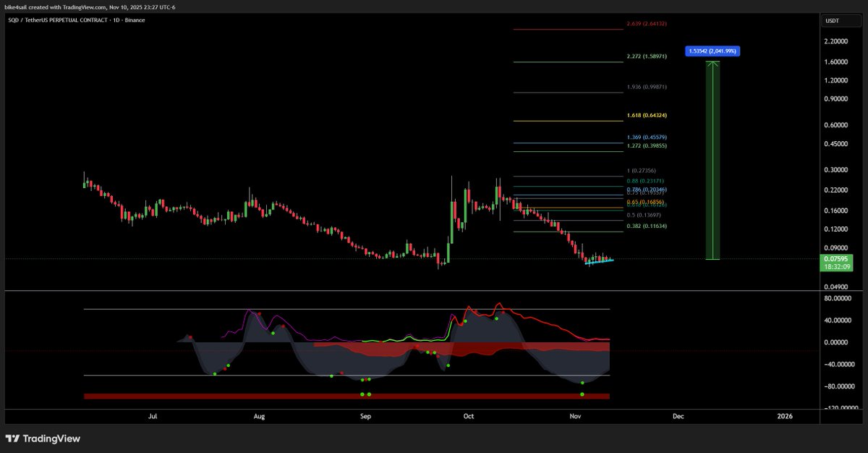Click the Sep label on the time axis
Image resolution: width=868 pixels, height=453 pixels.
pyautogui.click(x=365, y=417)
